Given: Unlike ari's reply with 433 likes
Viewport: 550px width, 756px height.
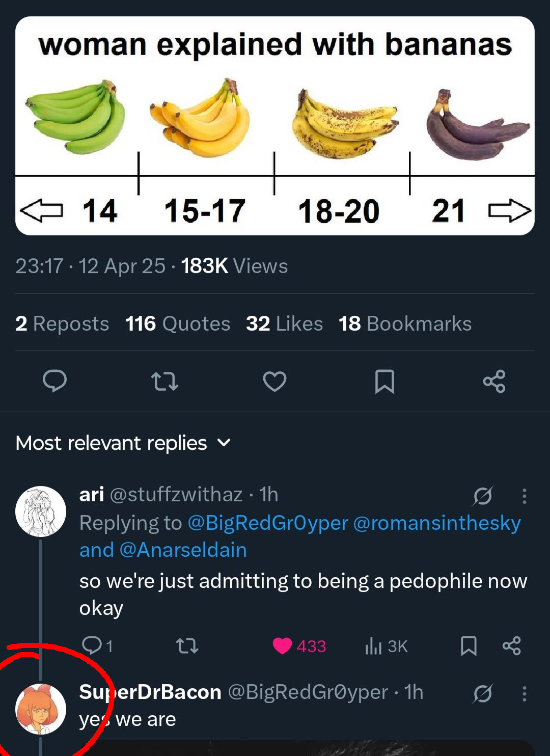Looking at the screenshot, I should (x=283, y=646).
